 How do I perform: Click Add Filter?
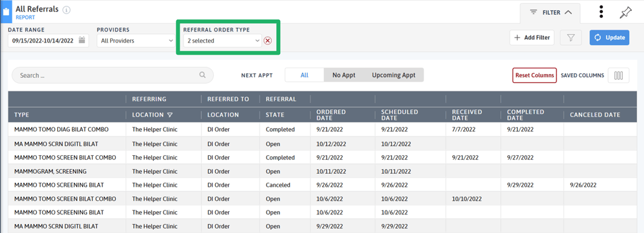pyautogui.click(x=533, y=37)
